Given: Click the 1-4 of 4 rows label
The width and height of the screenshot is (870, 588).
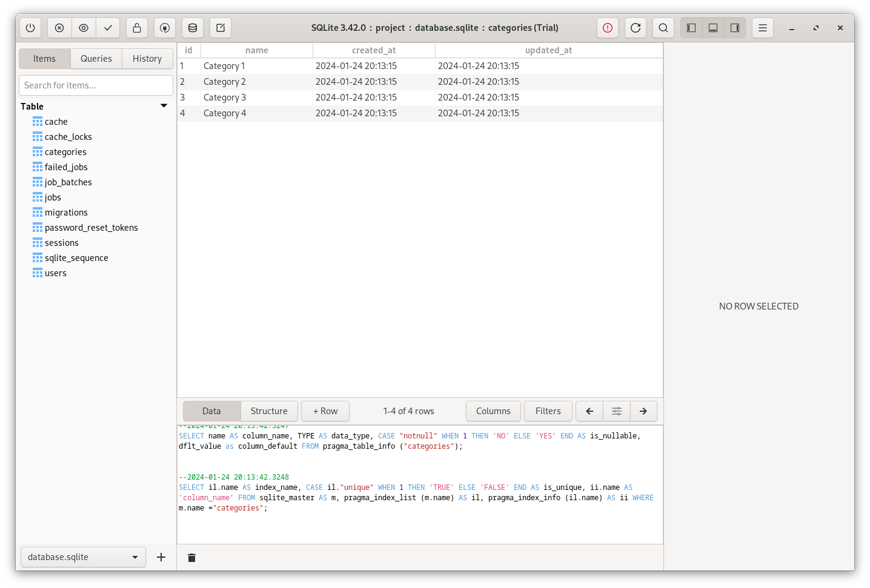Looking at the screenshot, I should (408, 411).
